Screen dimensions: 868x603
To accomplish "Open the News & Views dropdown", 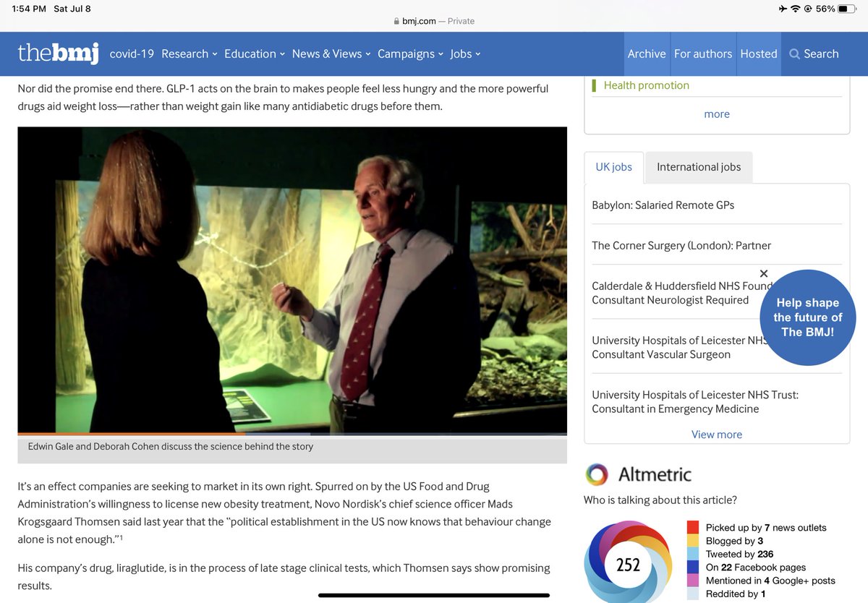I will pos(326,54).
